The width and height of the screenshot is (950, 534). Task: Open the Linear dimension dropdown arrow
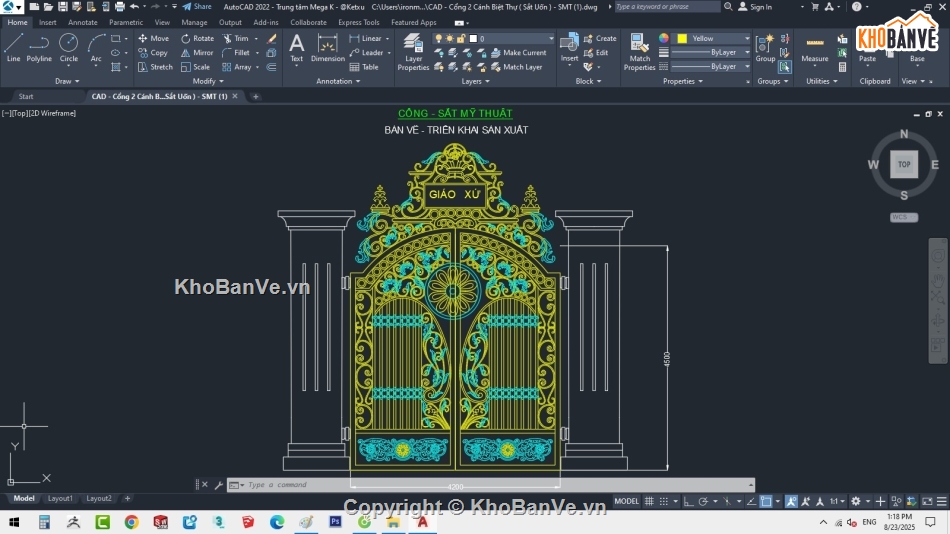[x=388, y=38]
